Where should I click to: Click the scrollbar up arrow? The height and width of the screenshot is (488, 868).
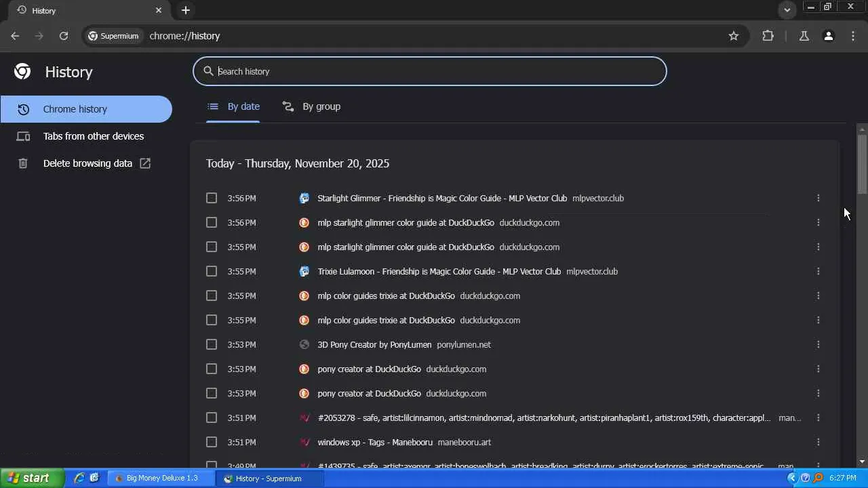pos(862,129)
